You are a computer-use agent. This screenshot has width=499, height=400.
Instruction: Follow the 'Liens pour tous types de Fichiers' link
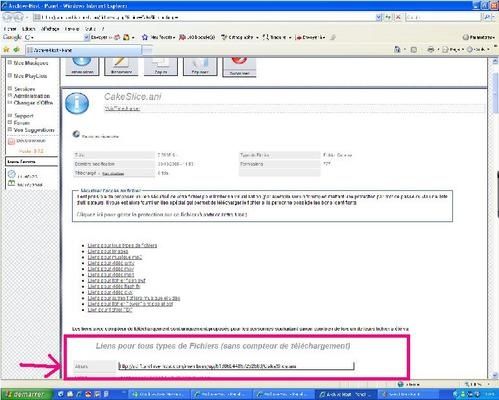click(122, 245)
